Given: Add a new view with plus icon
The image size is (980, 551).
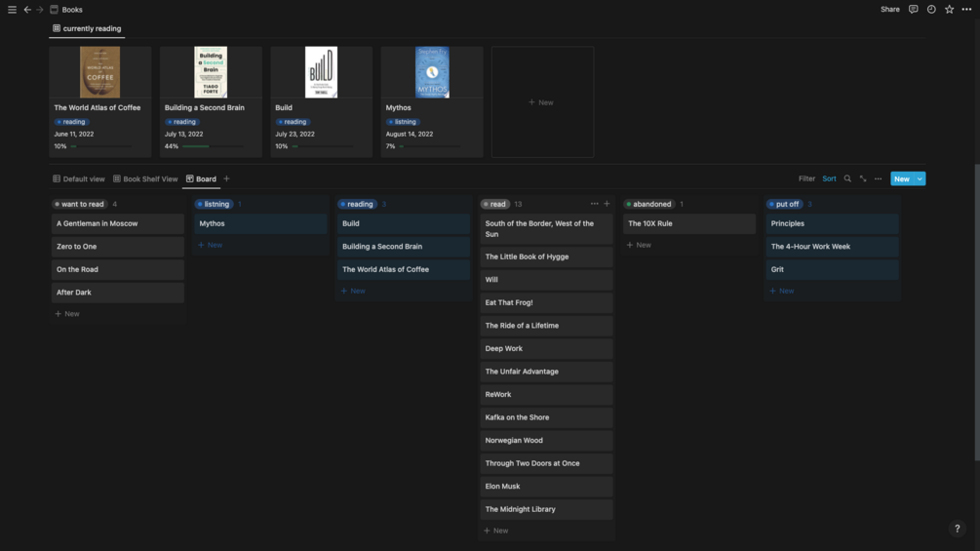Looking at the screenshot, I should [x=227, y=178].
